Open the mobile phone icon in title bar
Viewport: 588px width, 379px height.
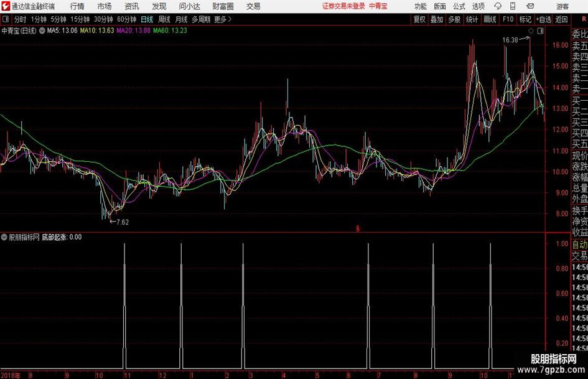coord(513,6)
